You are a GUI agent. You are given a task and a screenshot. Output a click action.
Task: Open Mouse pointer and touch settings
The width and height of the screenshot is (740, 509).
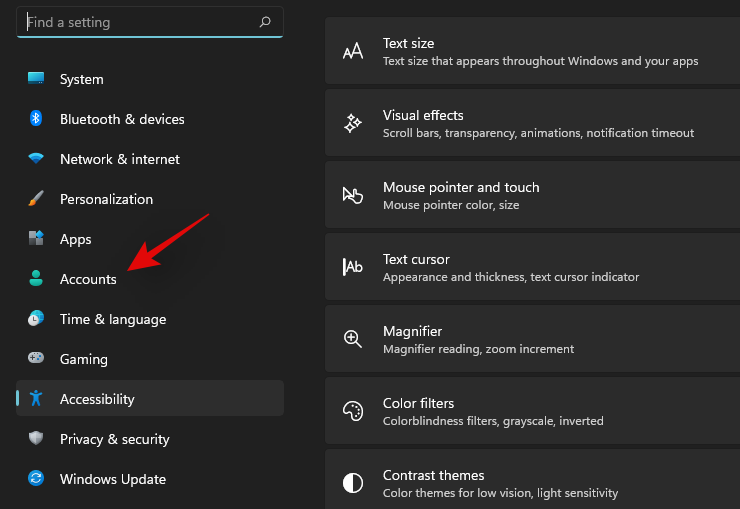coord(532,196)
